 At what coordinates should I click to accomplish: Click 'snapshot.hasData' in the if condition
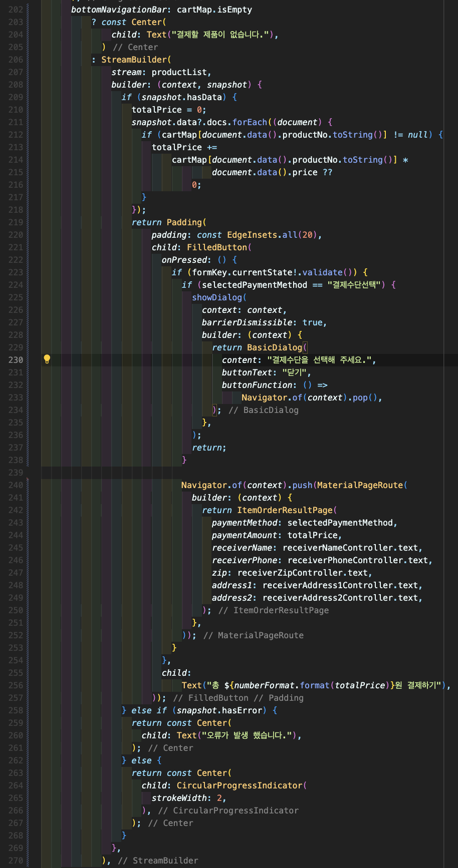(x=182, y=97)
